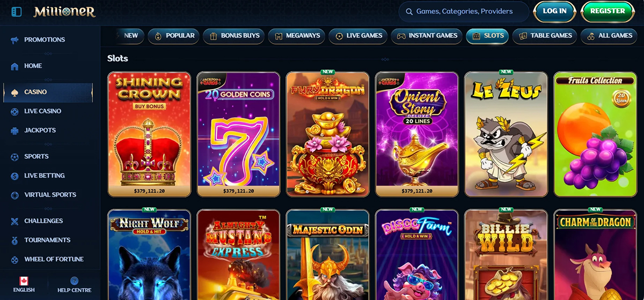Click the Wheel of Fortune icon
The image size is (644, 300).
click(x=14, y=259)
